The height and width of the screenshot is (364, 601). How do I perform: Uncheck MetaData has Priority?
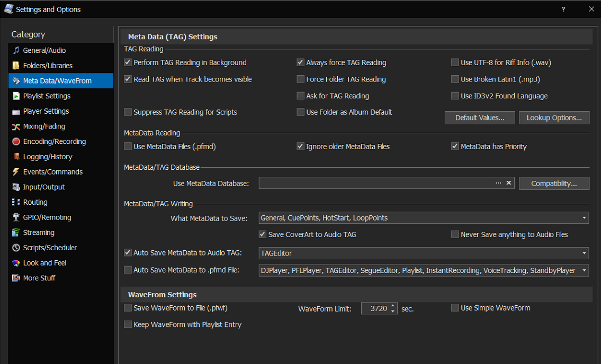[x=455, y=147]
